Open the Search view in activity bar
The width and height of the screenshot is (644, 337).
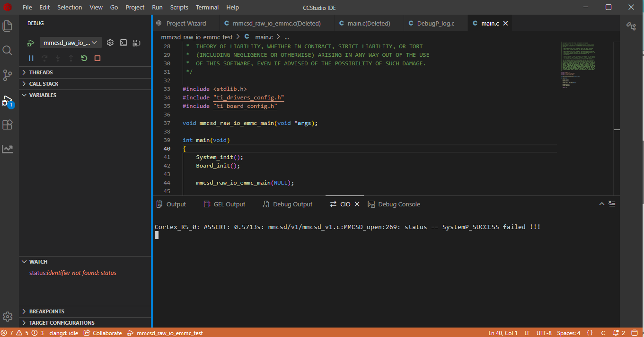click(8, 50)
